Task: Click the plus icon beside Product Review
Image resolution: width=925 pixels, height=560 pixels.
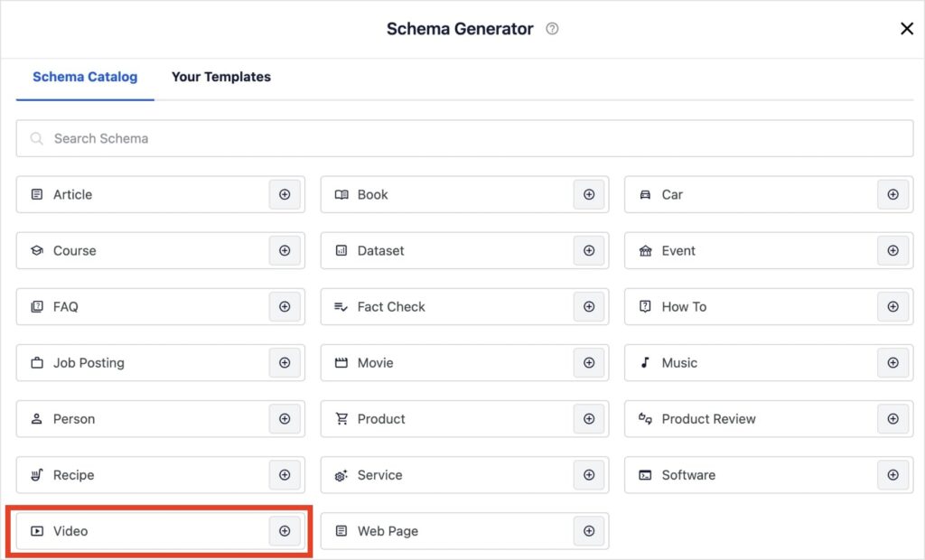Action: pyautogui.click(x=892, y=419)
